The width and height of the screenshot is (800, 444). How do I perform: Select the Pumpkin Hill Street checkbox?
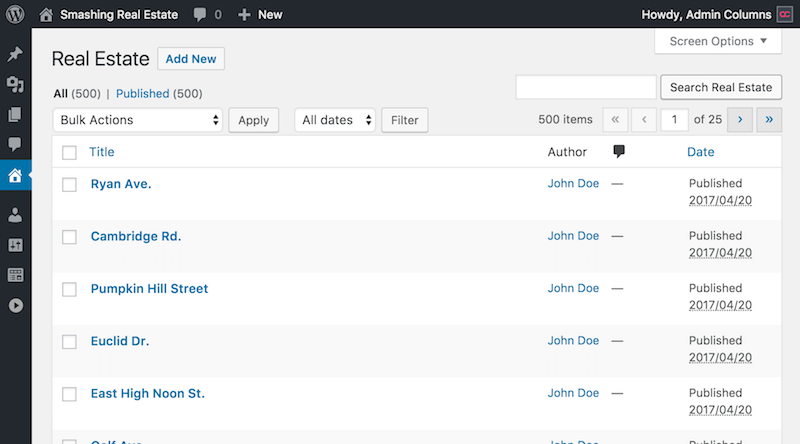point(69,289)
